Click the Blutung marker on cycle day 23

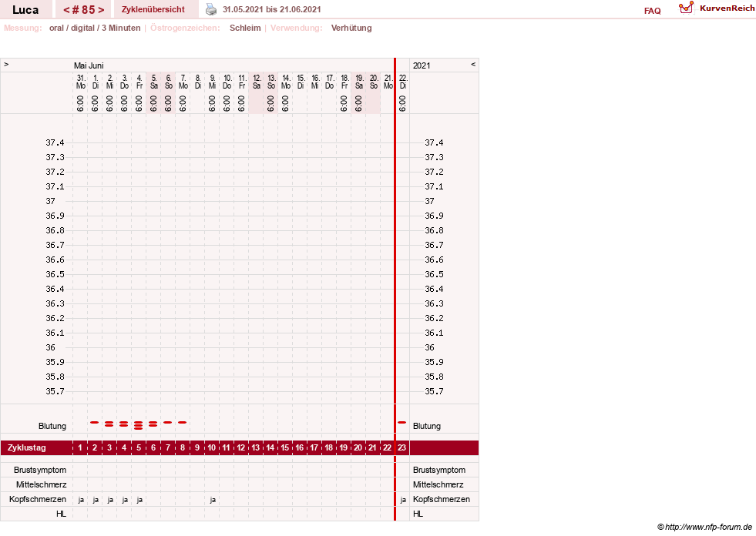[402, 422]
